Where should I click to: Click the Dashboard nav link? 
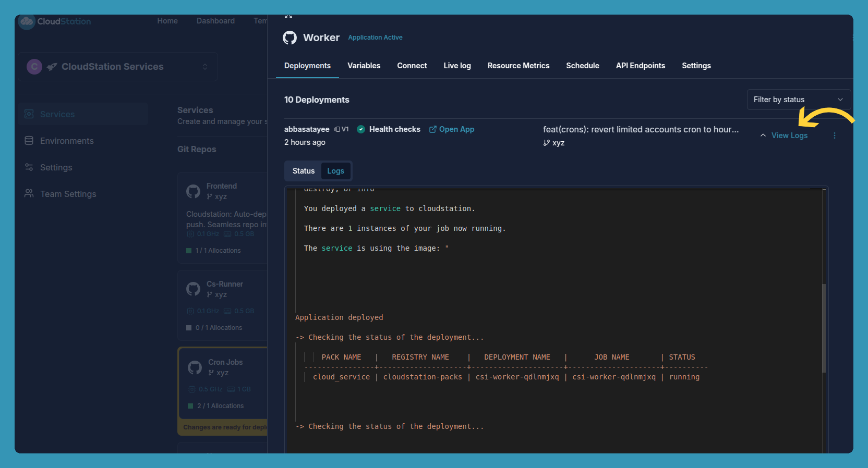click(x=215, y=21)
